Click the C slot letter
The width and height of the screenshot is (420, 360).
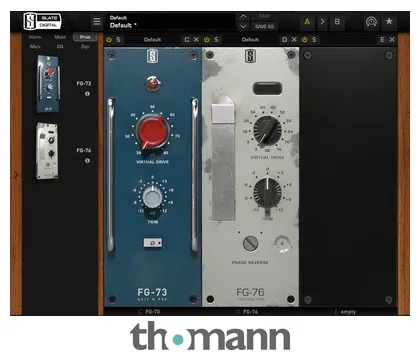[x=187, y=40]
